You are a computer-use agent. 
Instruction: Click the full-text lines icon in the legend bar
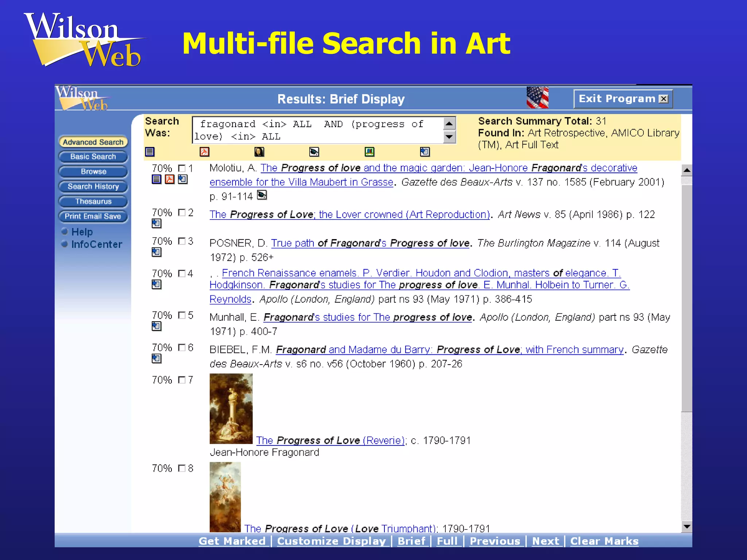[x=150, y=152]
